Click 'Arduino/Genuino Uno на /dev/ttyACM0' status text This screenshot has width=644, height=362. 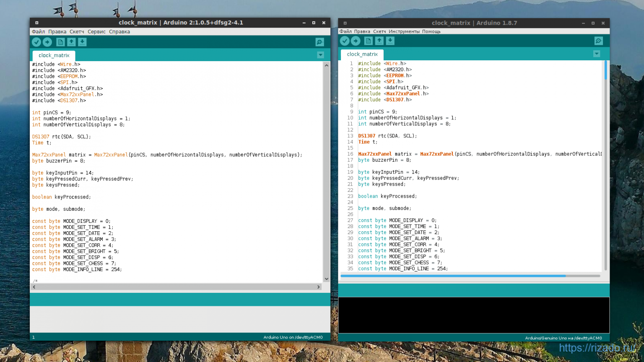563,338
